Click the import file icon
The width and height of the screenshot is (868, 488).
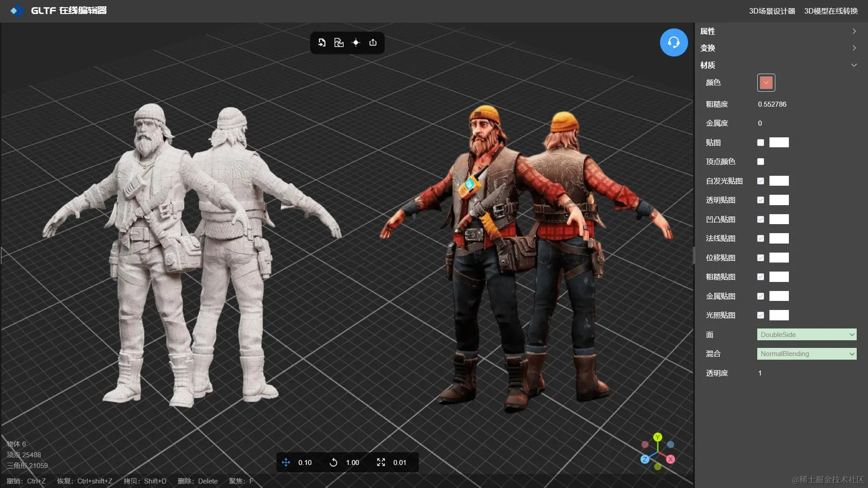pos(322,42)
